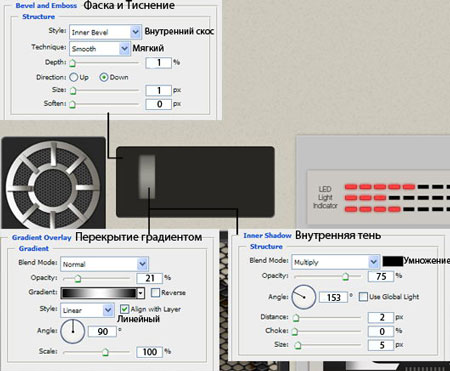Toggle Use Global Light checkbox
This screenshot has width=450, height=371.
pos(363,297)
